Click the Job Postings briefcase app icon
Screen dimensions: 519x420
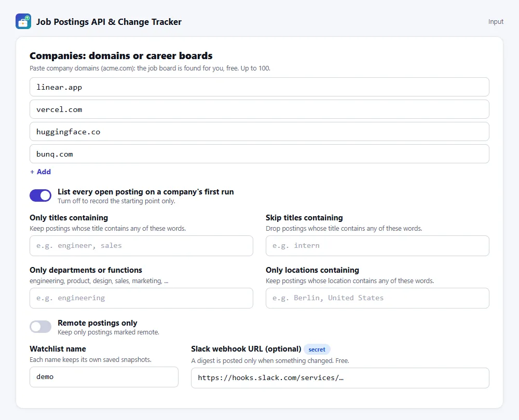click(23, 21)
